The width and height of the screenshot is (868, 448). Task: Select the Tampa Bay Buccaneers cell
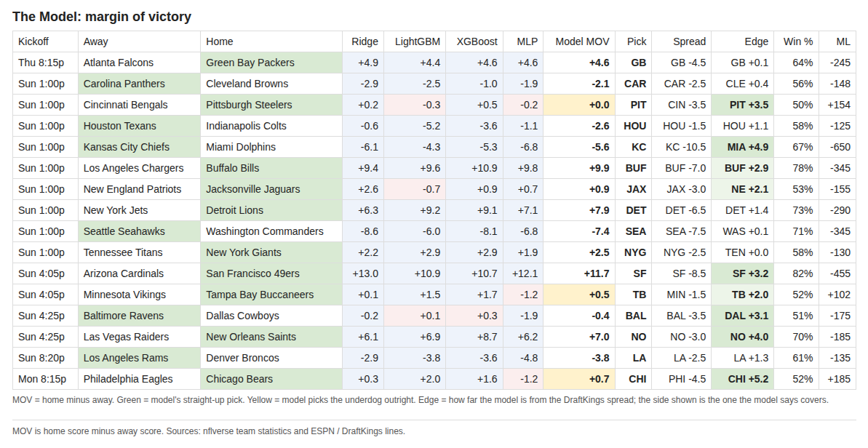(x=271, y=295)
